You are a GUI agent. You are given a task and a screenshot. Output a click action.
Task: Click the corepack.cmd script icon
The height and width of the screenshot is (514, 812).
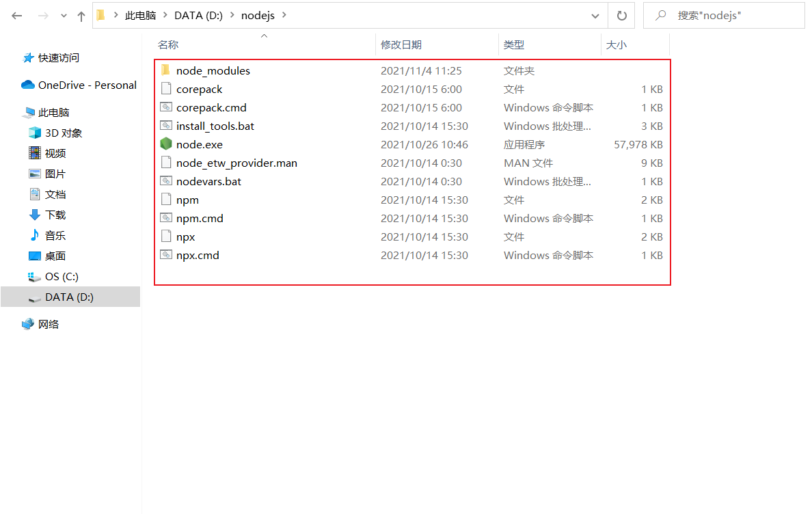tap(165, 107)
